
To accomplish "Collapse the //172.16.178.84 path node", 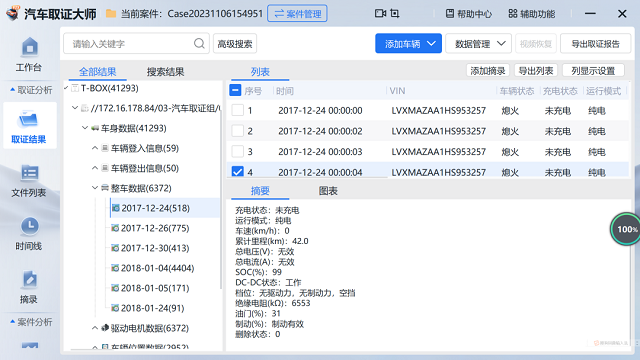I will pyautogui.click(x=75, y=108).
